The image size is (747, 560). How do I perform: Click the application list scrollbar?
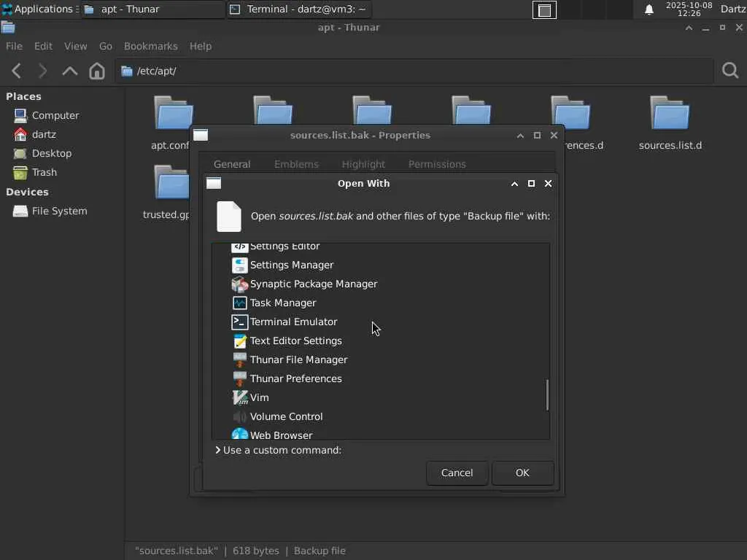tap(547, 394)
